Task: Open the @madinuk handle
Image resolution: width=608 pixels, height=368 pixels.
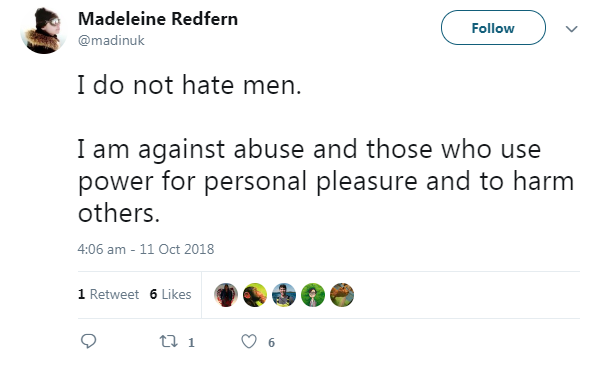Action: pos(111,40)
